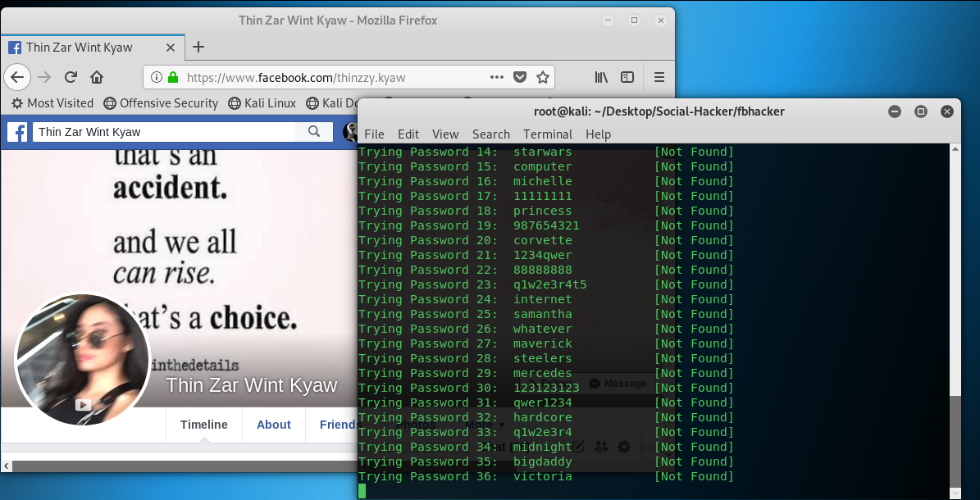
Task: Switch to the Timeline profile tab
Action: click(203, 425)
